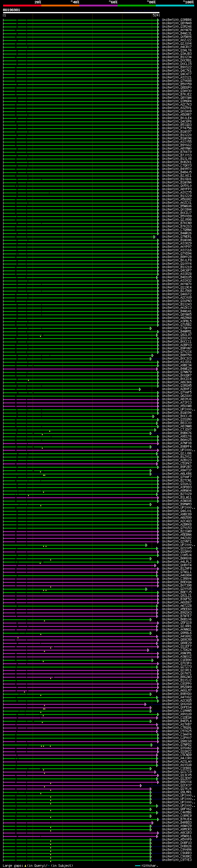Click the arrowhead ending the UniRef100_B0C3X3 hit

click(151, 359)
